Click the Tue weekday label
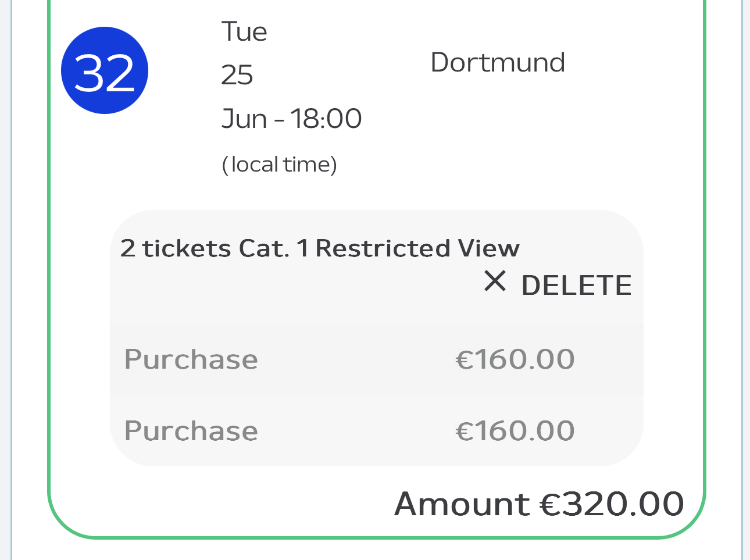Viewport: 750px width, 560px height. pyautogui.click(x=244, y=31)
